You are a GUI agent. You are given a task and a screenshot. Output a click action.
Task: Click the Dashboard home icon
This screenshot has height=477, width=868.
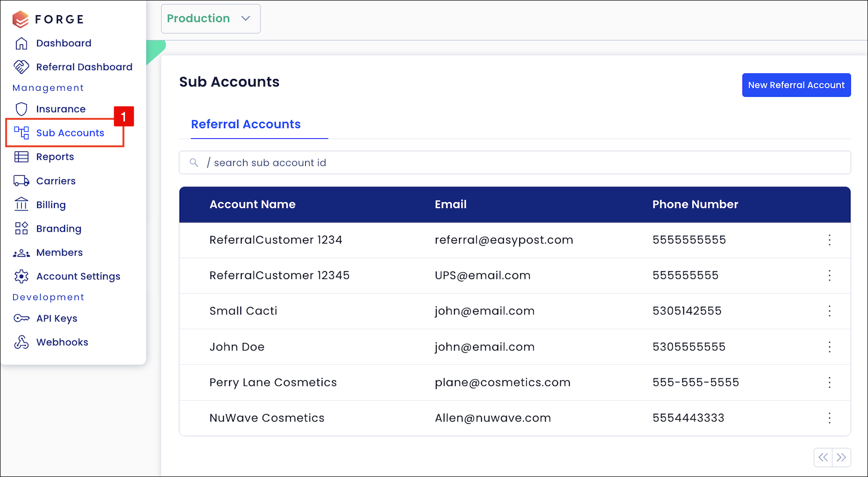tap(21, 43)
